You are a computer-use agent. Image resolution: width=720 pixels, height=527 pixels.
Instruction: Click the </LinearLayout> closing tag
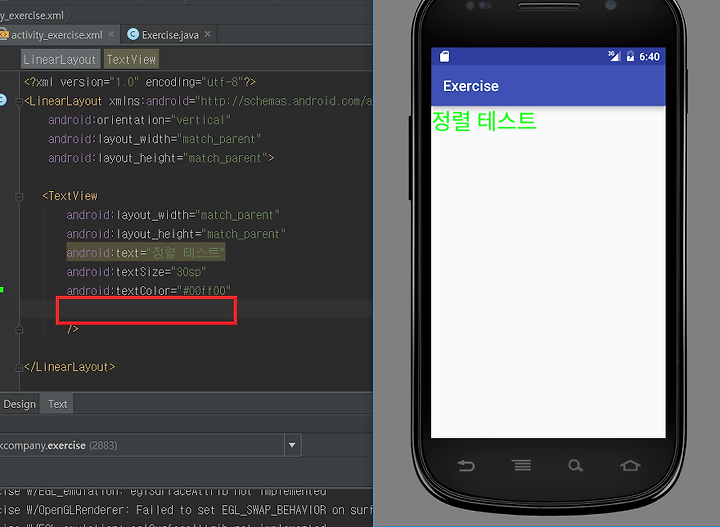69,367
